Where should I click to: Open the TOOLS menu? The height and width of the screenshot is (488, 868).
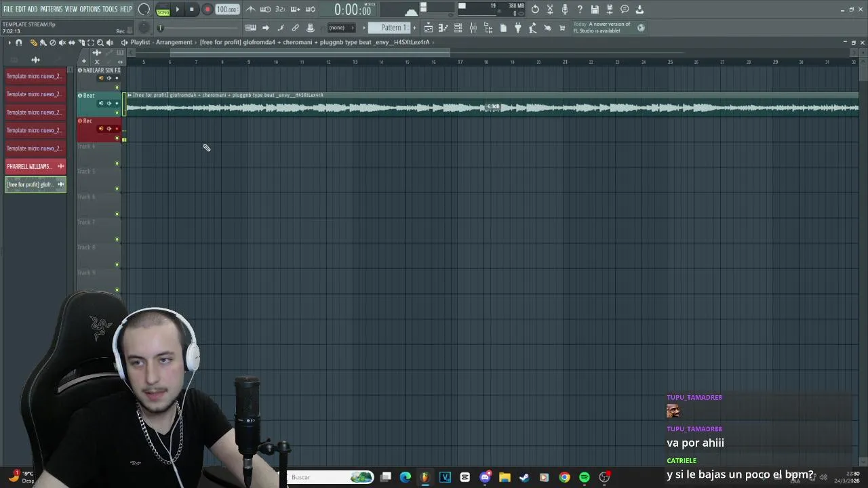110,9
